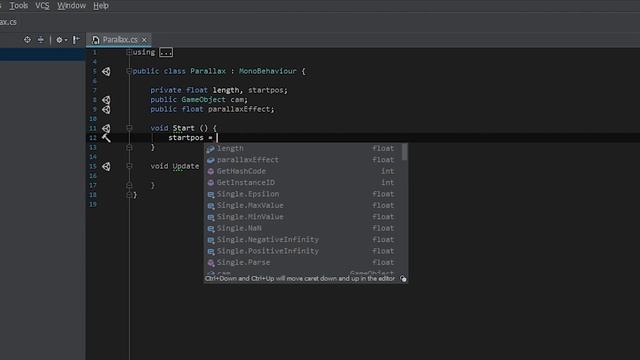Choose Single.NaN completion suggestion
This screenshot has width=640, height=360.
pyautogui.click(x=303, y=229)
